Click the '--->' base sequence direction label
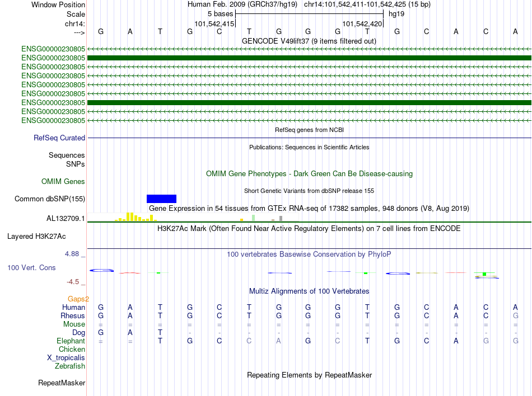 80,32
